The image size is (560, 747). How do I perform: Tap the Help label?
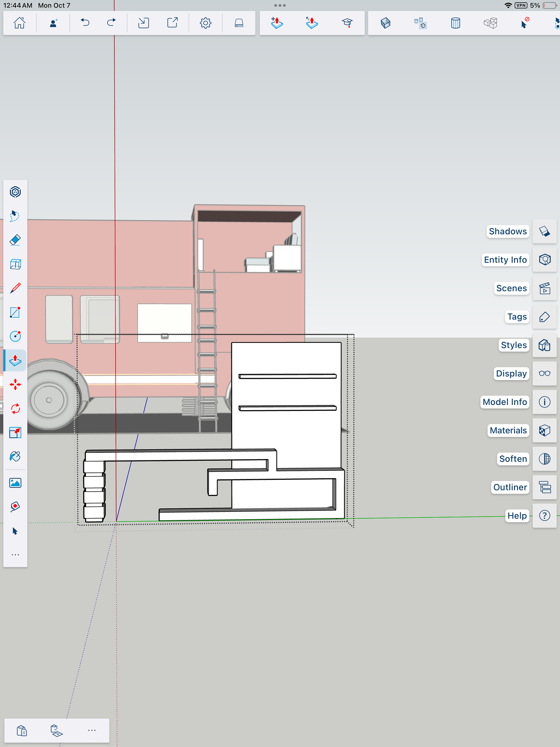click(517, 516)
